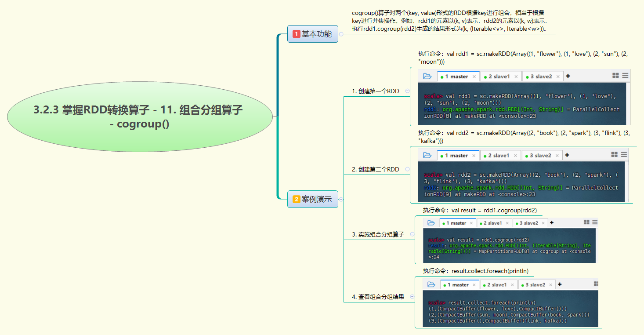Add new session tab in println terminal
Screen dimensions: 644x335
click(x=560, y=284)
